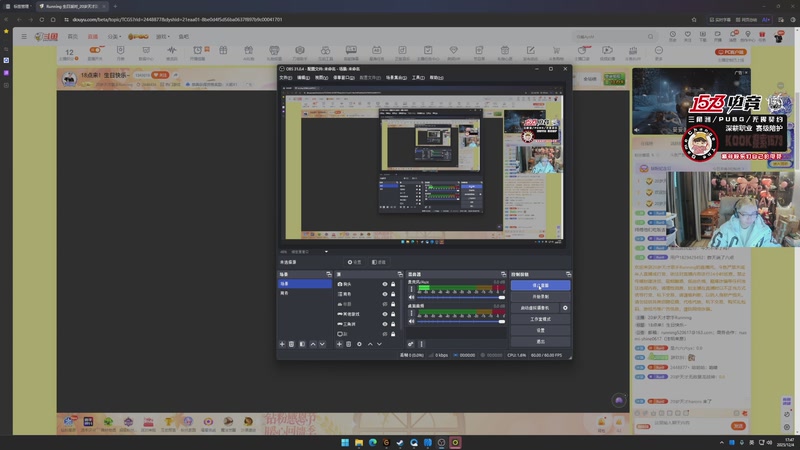Viewport: 800px width, 450px height.
Task: Toggle lock on the first source
Action: point(393,284)
